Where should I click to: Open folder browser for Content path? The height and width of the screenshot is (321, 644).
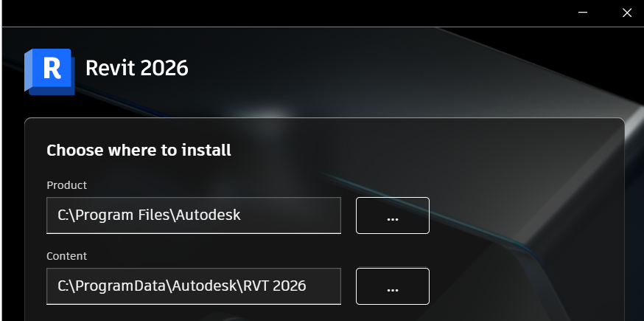click(393, 286)
